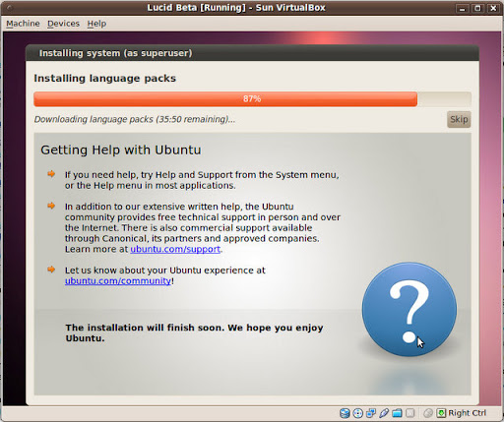Click the network adapters status icon

click(x=371, y=413)
